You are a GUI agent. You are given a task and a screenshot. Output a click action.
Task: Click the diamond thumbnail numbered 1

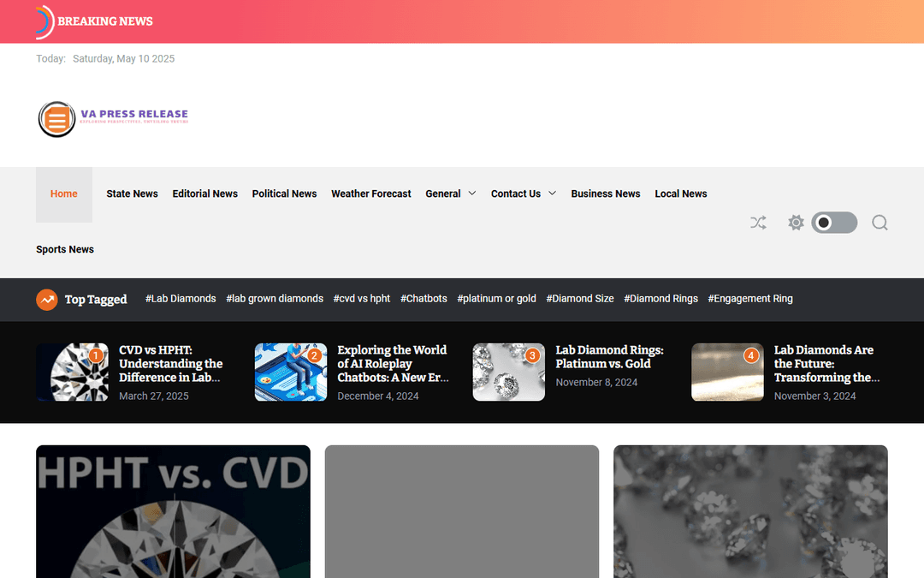coord(73,372)
